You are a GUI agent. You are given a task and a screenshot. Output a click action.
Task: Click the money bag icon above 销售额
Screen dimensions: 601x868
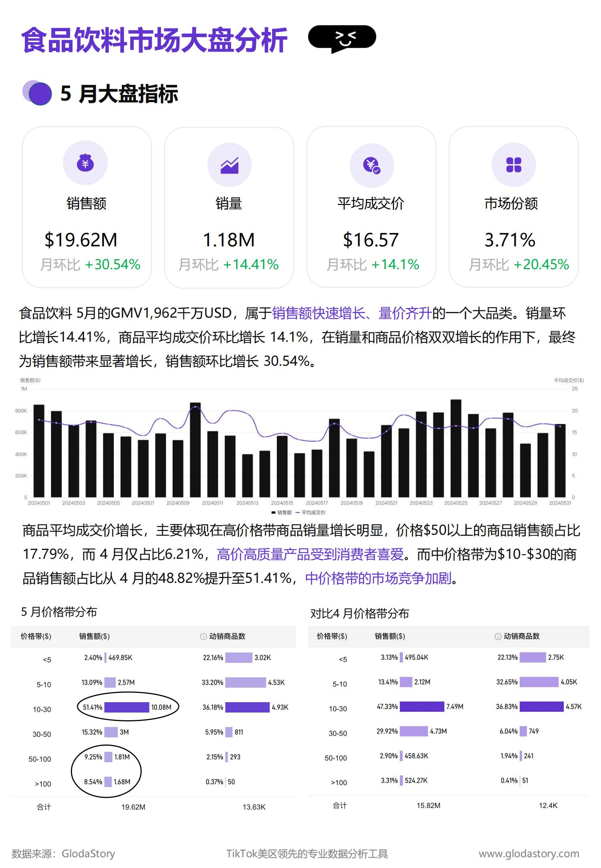pos(85,163)
